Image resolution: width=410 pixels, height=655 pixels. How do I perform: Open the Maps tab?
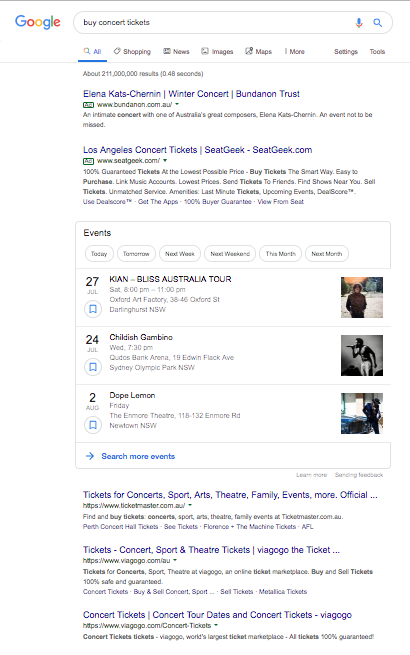pos(258,51)
